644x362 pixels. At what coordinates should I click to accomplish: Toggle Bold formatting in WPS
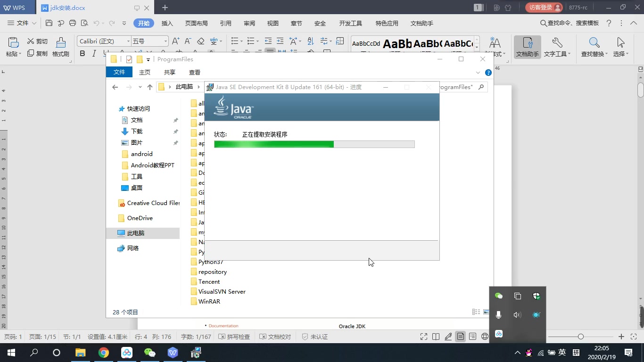pos(83,53)
